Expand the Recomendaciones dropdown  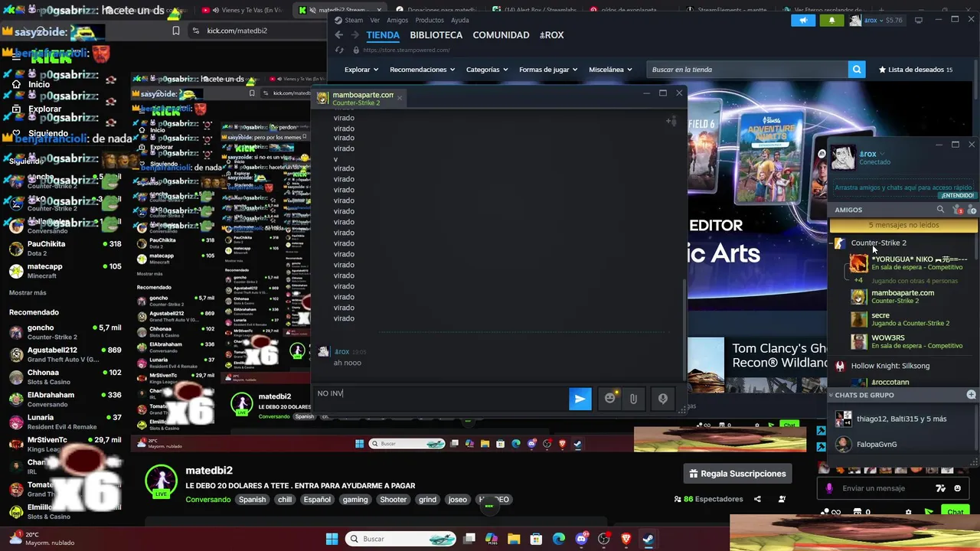point(422,70)
